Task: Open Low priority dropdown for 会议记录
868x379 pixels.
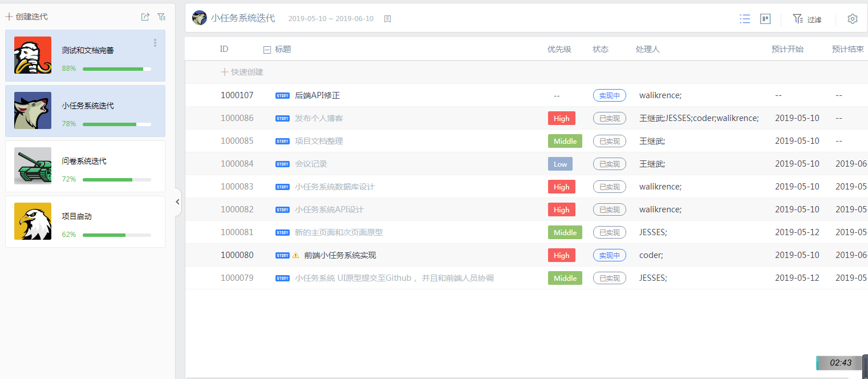Action: point(560,164)
